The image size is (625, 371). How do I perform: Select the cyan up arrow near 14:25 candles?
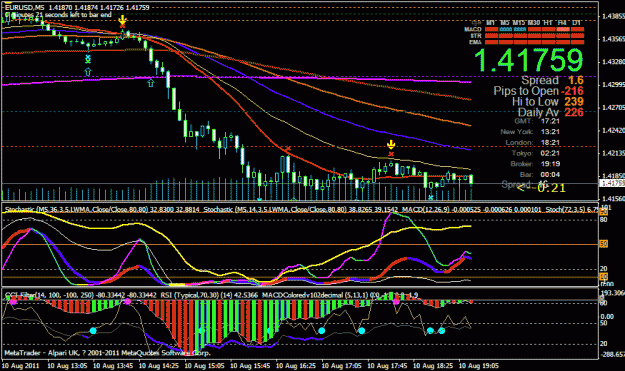click(x=150, y=83)
